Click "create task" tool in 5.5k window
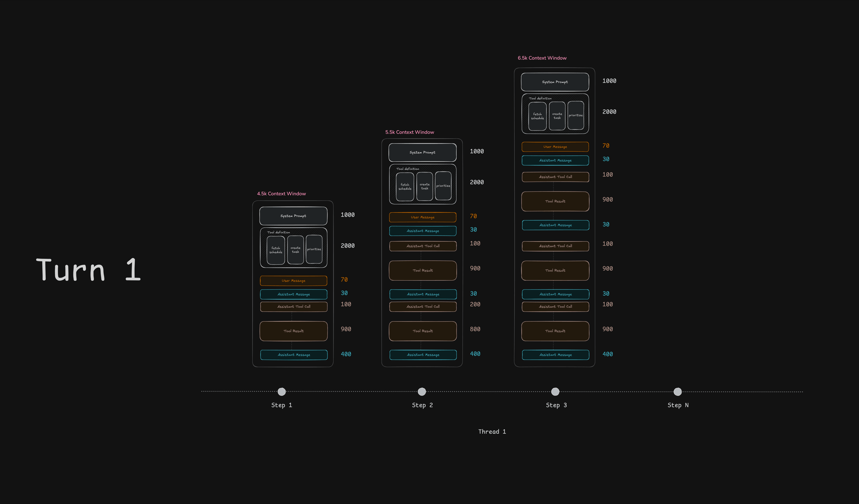The image size is (859, 504). tap(424, 186)
